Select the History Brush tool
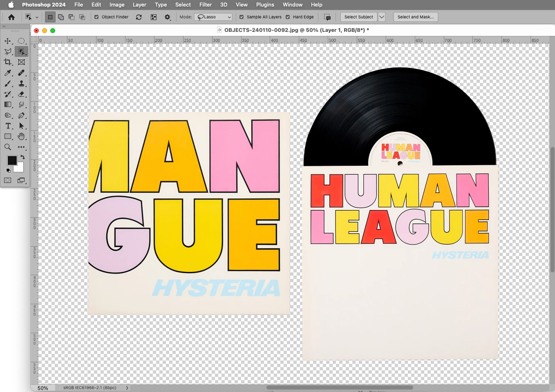This screenshot has width=555, height=392. coord(8,94)
